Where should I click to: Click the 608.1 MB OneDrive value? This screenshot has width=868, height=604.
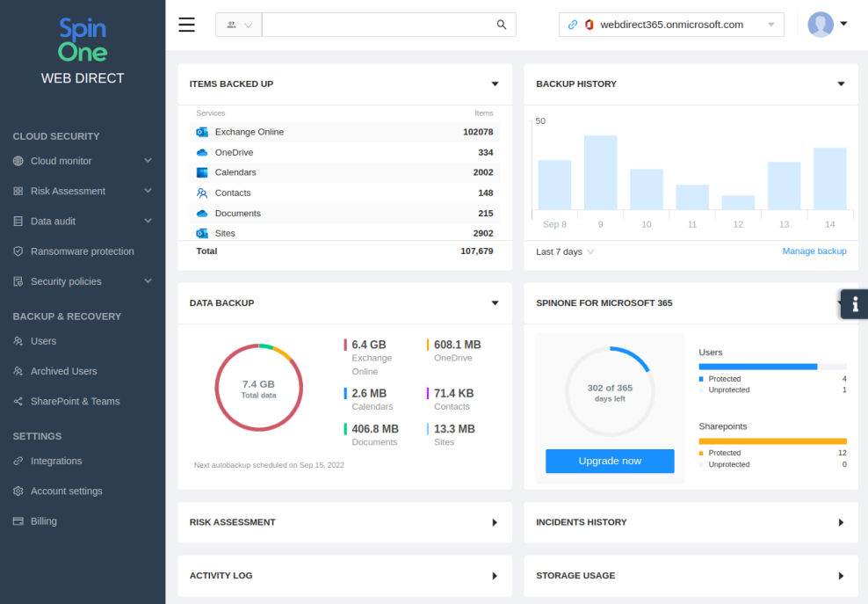point(457,345)
